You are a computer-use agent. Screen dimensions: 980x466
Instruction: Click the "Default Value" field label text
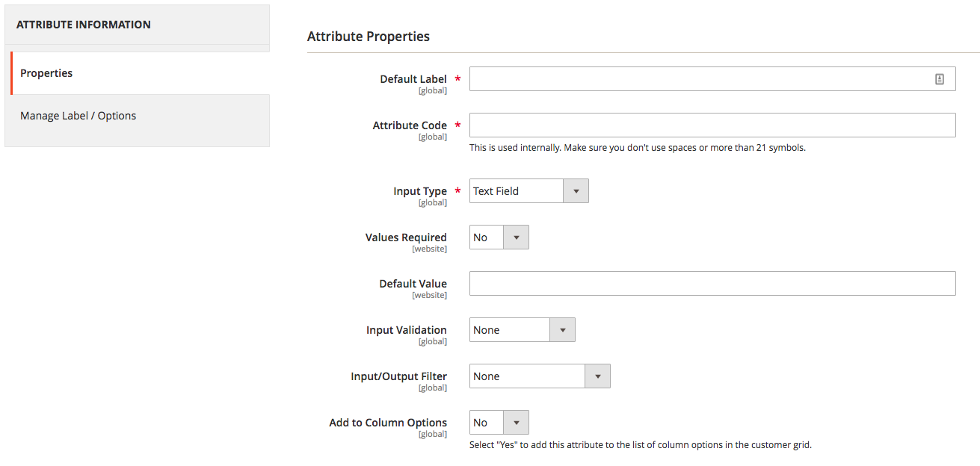click(413, 284)
